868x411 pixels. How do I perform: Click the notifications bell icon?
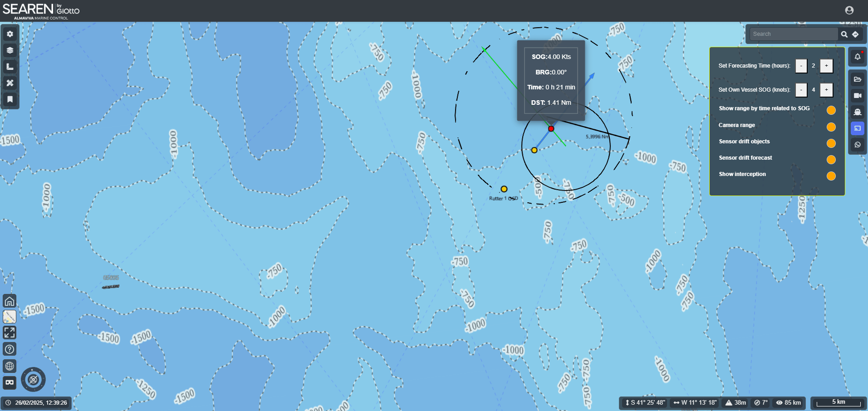pyautogui.click(x=857, y=57)
